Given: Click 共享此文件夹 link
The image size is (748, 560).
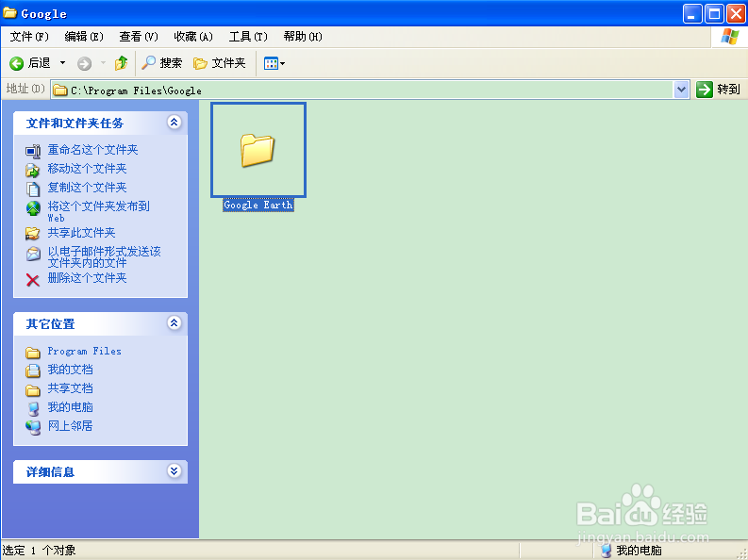Looking at the screenshot, I should point(81,233).
